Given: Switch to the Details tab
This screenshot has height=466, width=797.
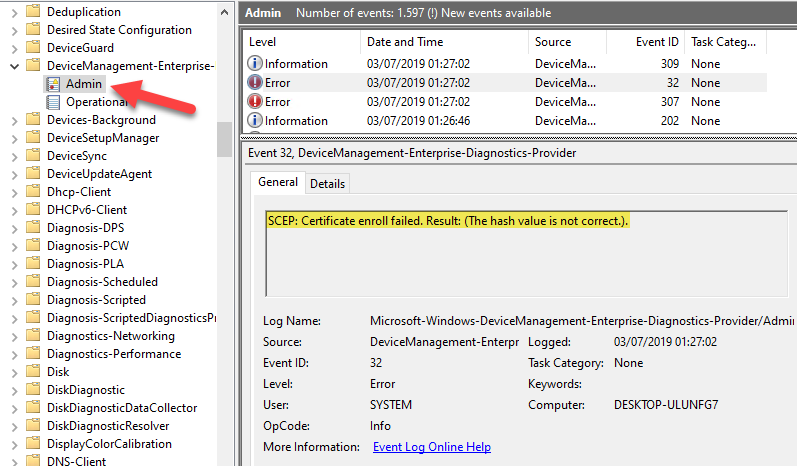Looking at the screenshot, I should pos(327,184).
